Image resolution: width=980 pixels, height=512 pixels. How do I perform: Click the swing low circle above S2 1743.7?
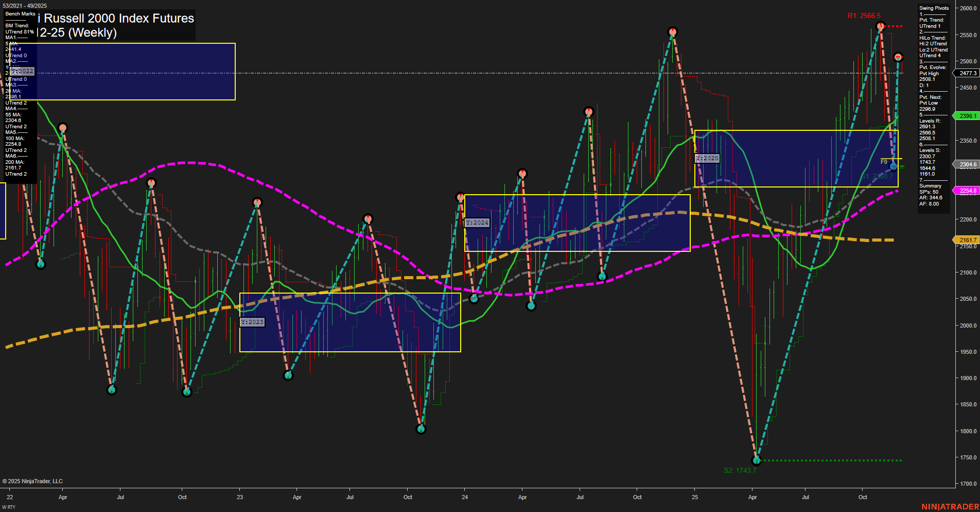tap(757, 460)
